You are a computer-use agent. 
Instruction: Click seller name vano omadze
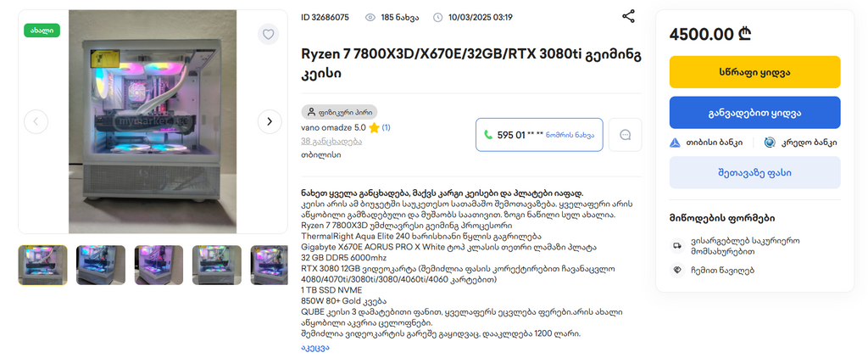[326, 127]
